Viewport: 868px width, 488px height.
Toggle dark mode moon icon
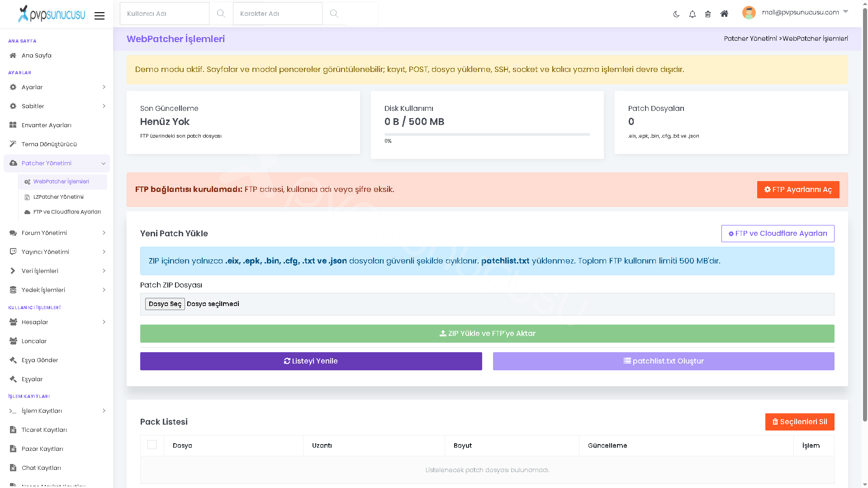(x=676, y=14)
